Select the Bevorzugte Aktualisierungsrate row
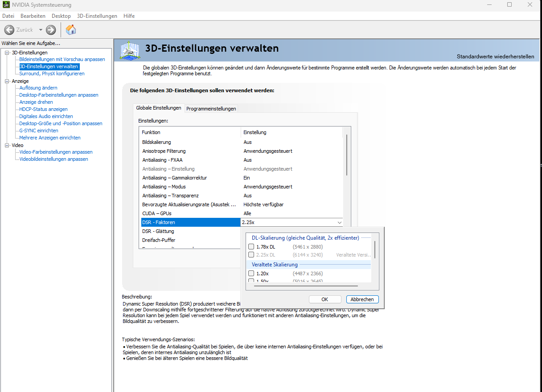The height and width of the screenshot is (392, 542). pyautogui.click(x=242, y=204)
